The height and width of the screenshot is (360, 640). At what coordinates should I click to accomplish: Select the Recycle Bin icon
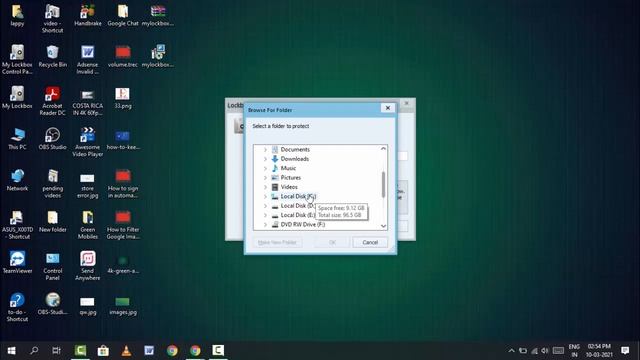point(52,56)
